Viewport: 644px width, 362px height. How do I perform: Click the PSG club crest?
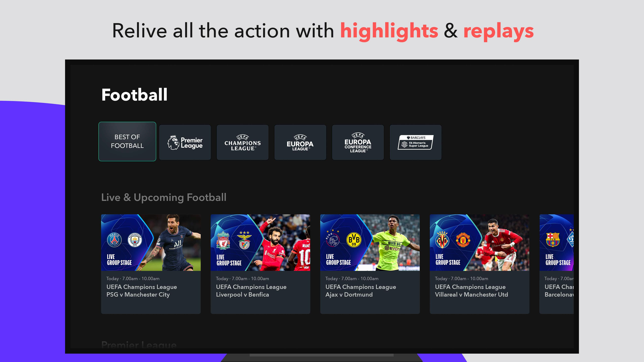tap(114, 240)
